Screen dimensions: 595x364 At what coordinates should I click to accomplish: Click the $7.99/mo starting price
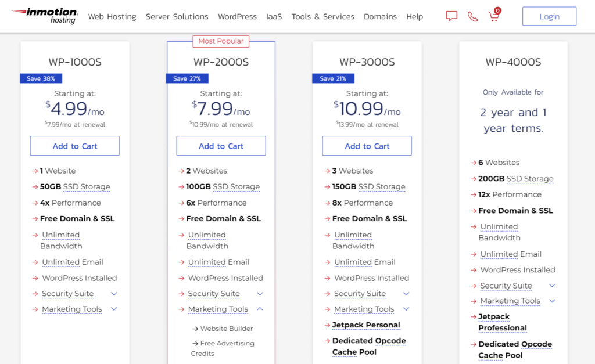point(221,109)
